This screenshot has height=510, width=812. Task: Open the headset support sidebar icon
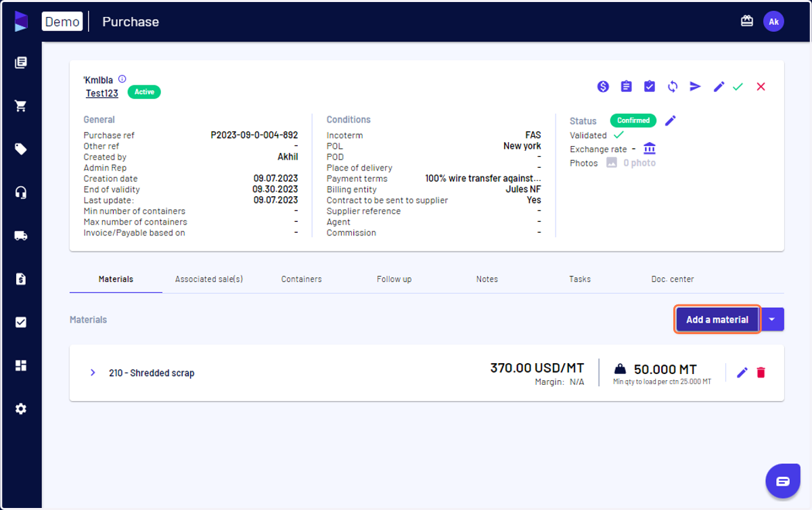(21, 193)
